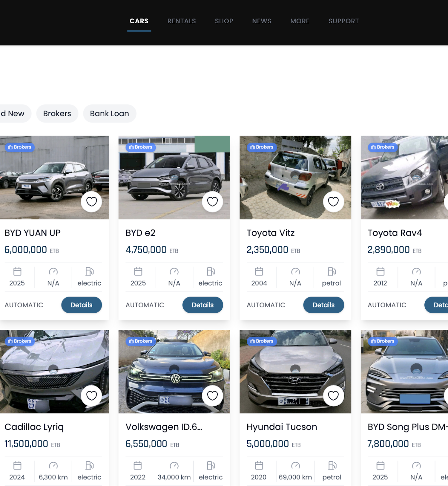Click the fuel pump icon on BYD YUAN UP
This screenshot has width=448, height=486.
click(89, 271)
